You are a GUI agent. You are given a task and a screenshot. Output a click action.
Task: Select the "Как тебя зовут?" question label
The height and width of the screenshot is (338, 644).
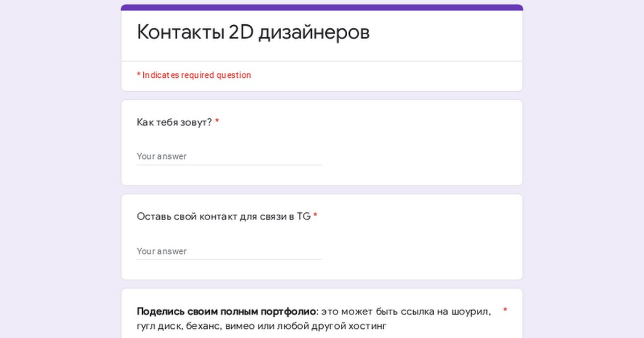point(174,122)
